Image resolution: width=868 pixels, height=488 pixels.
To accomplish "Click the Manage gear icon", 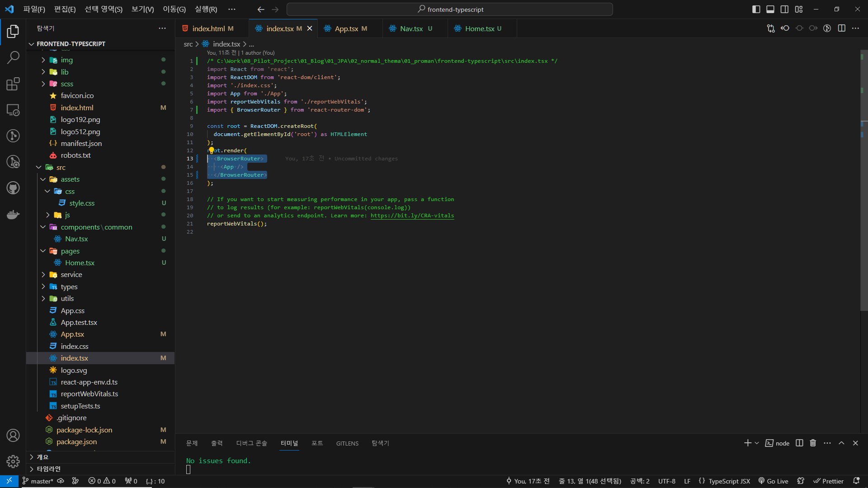I will (x=13, y=461).
